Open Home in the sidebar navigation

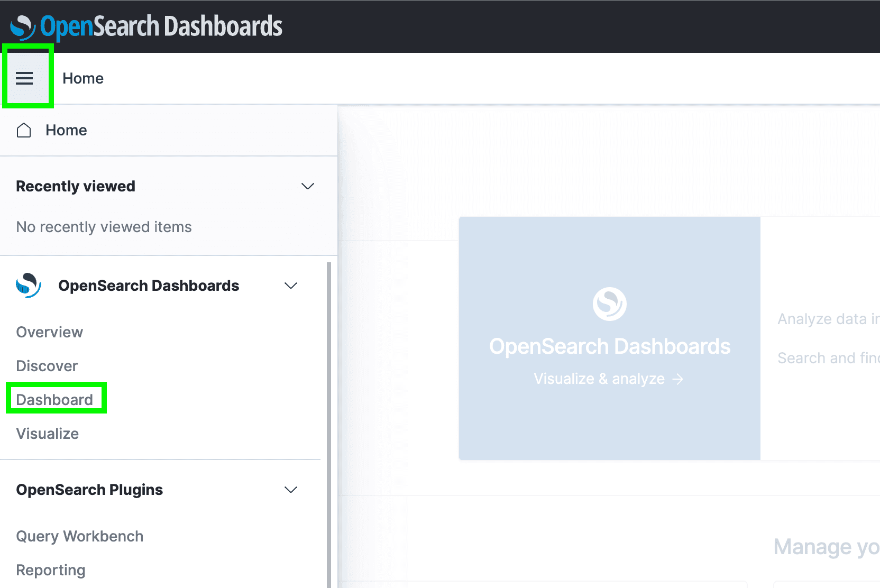(66, 130)
